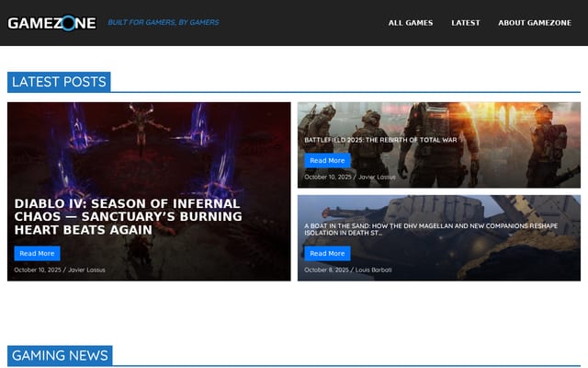Image resolution: width=588 pixels, height=368 pixels.
Task: Click Read More on Battlefield 2025 post
Action: tap(327, 161)
